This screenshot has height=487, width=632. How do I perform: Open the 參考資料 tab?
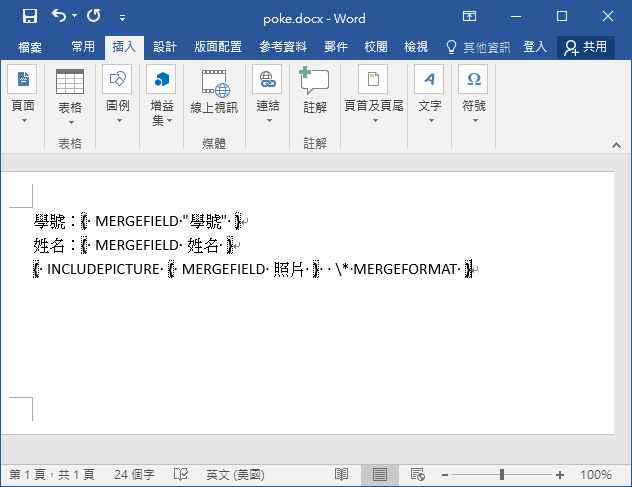pos(283,47)
